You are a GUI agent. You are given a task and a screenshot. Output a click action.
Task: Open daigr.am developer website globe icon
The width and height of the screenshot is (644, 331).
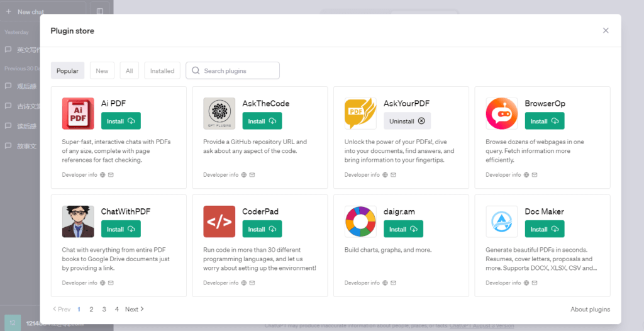(x=386, y=283)
